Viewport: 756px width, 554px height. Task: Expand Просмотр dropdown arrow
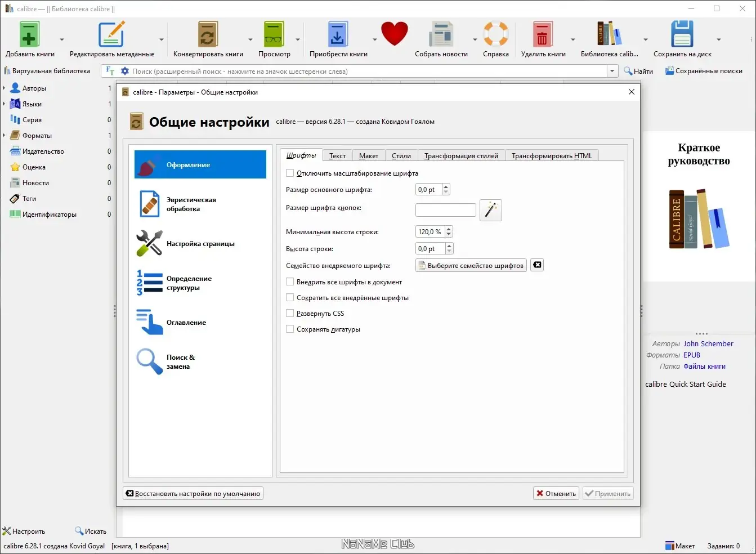pos(298,39)
